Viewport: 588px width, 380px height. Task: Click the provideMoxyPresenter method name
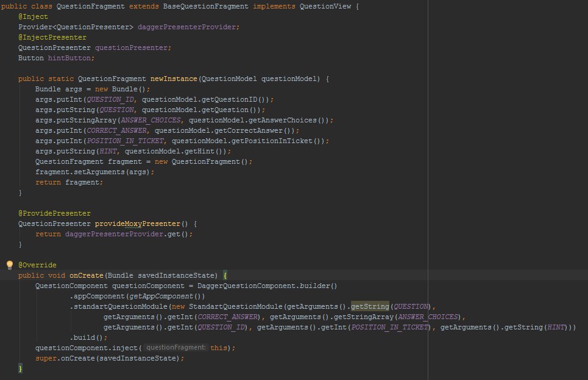(137, 223)
